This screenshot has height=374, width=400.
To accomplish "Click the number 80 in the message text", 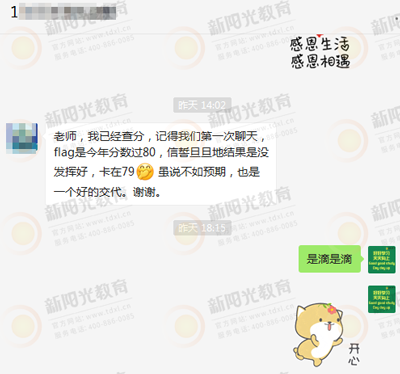I will click(x=149, y=152).
